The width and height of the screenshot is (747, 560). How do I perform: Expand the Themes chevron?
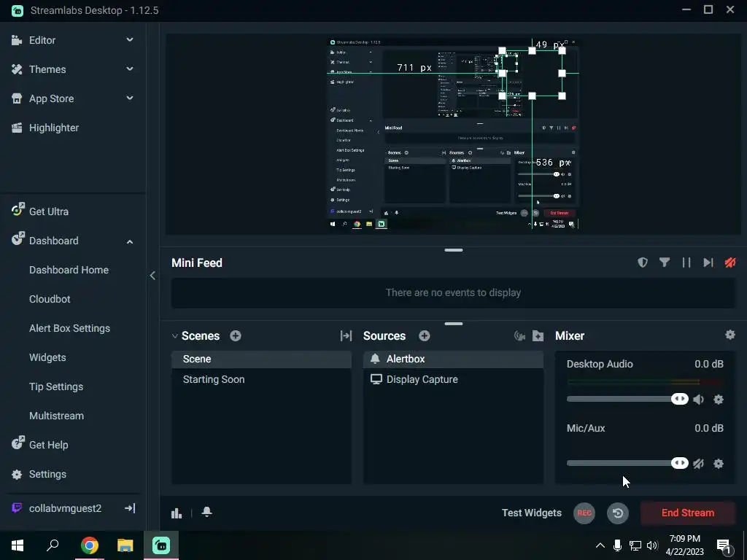click(130, 69)
